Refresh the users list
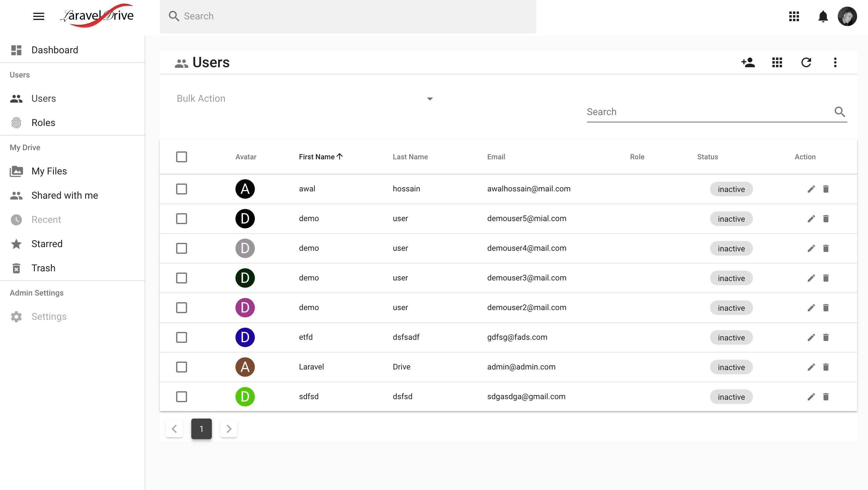868x490 pixels. (806, 62)
